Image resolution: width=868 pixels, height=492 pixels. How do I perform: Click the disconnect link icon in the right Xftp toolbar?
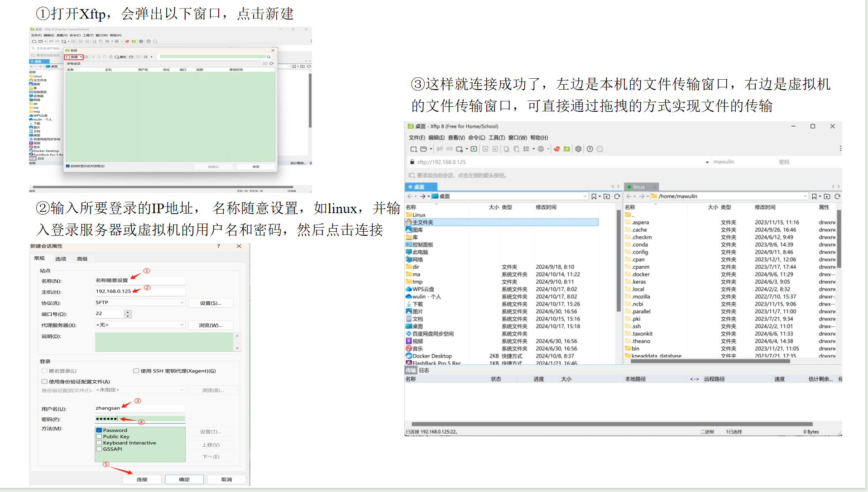pos(440,149)
